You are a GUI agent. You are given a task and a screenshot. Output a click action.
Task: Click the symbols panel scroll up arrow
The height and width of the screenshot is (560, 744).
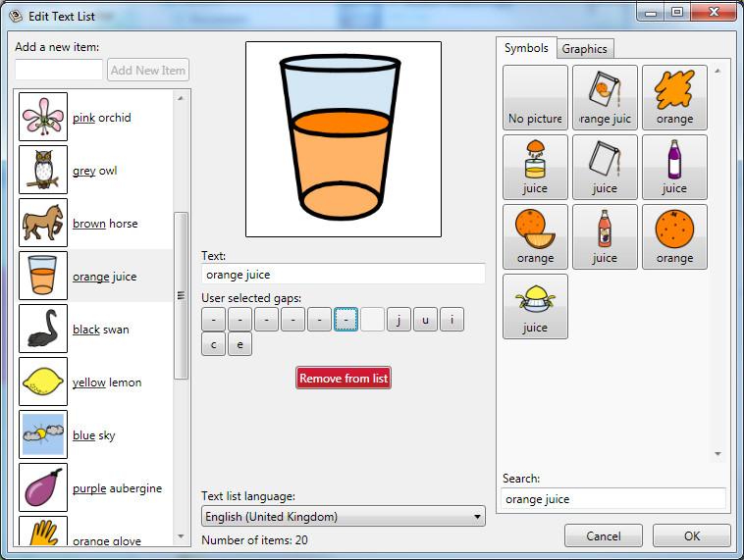[717, 72]
